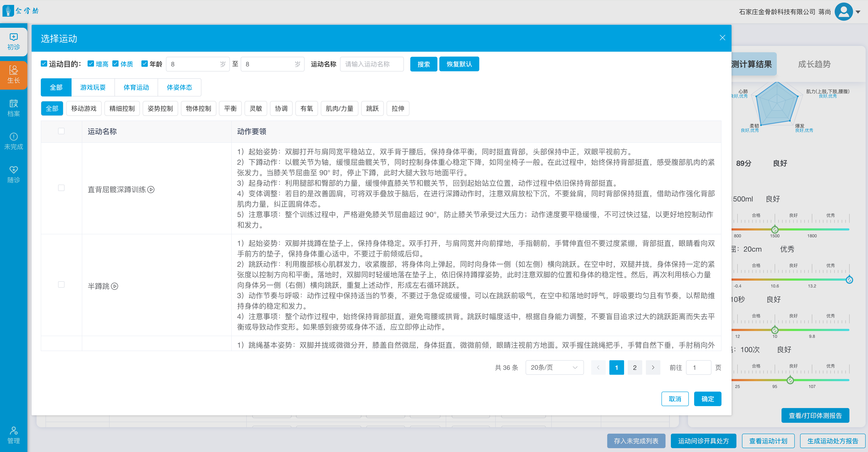Uncheck the 增高 checkbox
This screenshot has height=452, width=868.
91,64
